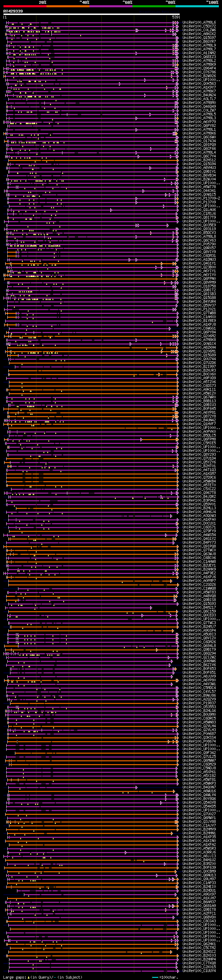The image size is (222, 980).
Task: Click UniRef100_A1KGM7 entry
Action: pos(199,473)
